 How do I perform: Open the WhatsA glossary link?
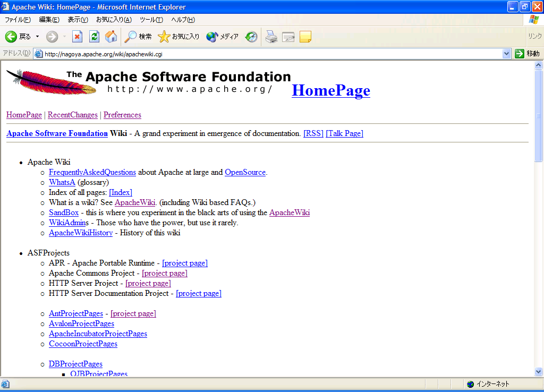62,182
